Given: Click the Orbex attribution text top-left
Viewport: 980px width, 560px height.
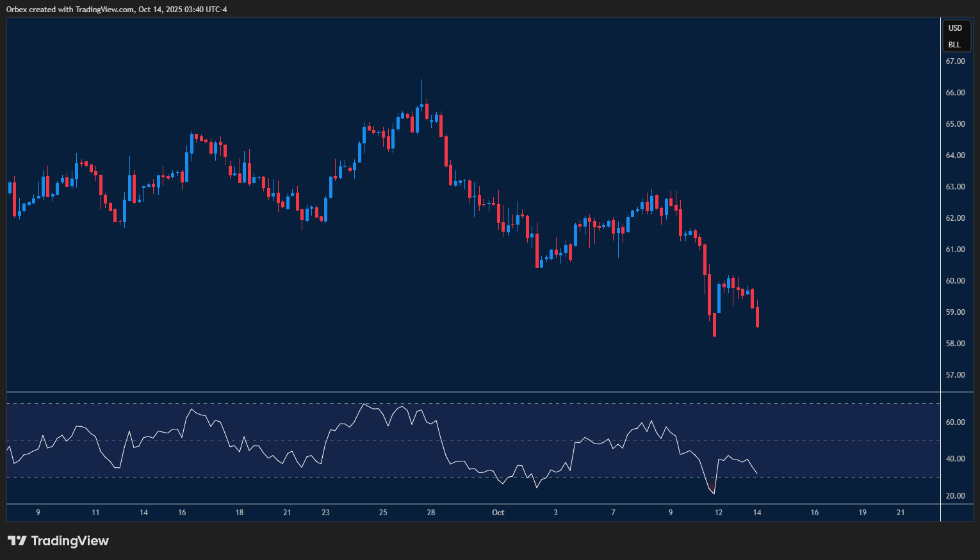Looking at the screenshot, I should [x=115, y=9].
